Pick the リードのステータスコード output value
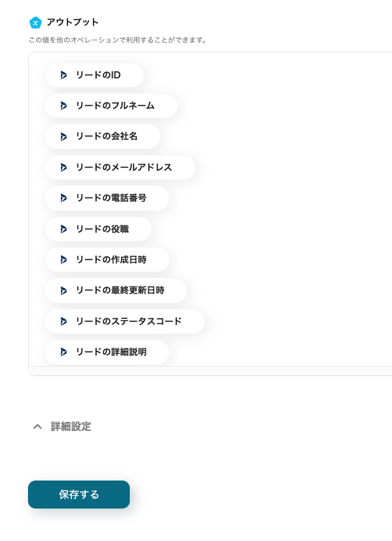The width and height of the screenshot is (392, 541). (129, 321)
